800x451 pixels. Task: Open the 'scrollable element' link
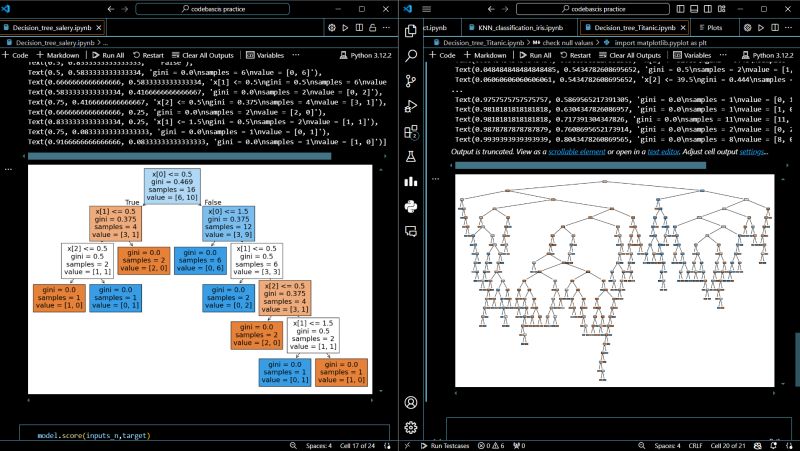coord(577,152)
